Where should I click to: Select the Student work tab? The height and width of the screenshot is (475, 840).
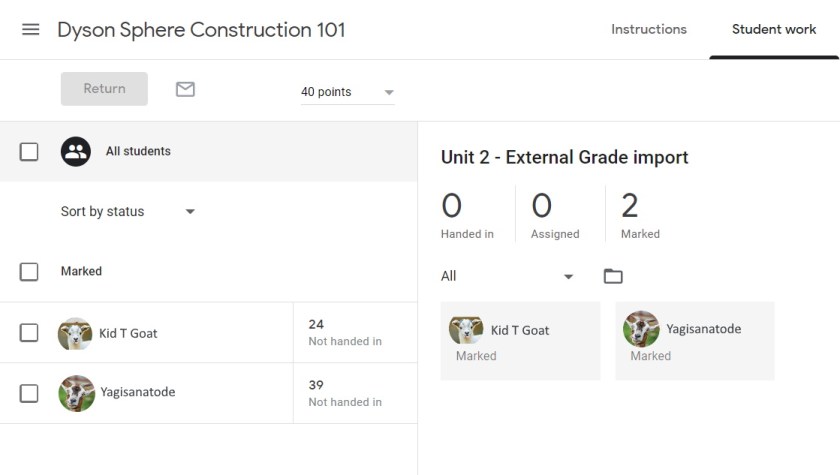pos(774,29)
